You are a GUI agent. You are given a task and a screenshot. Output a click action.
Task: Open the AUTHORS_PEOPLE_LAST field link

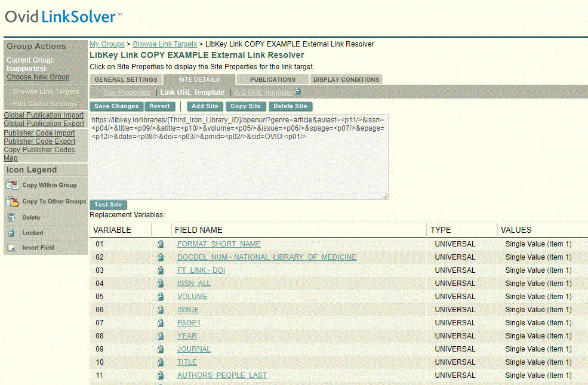coord(222,375)
